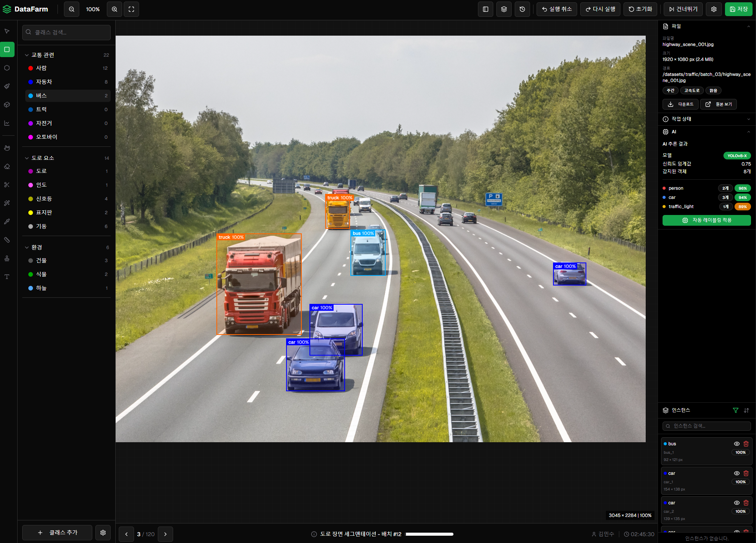Screen dimensions: 756x543
Task: Collapse the 도로 요소 class group
Action: (27, 158)
